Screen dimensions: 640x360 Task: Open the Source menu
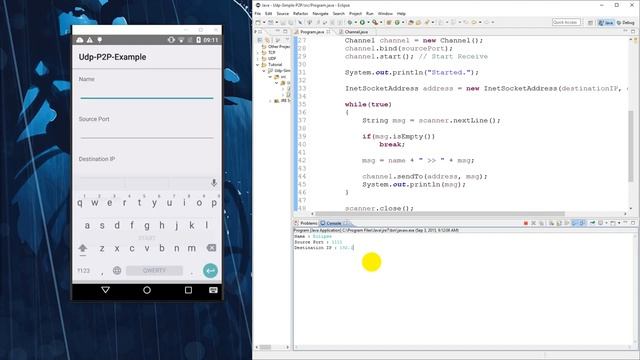click(x=282, y=13)
